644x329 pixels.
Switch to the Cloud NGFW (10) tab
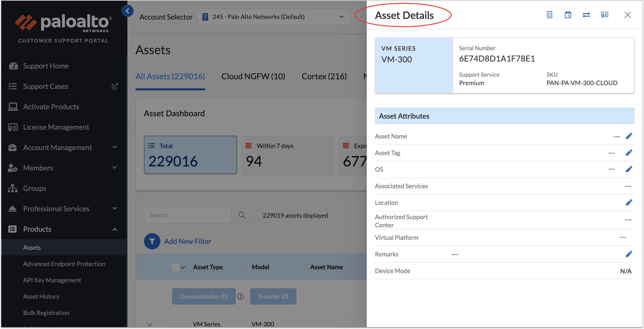253,76
